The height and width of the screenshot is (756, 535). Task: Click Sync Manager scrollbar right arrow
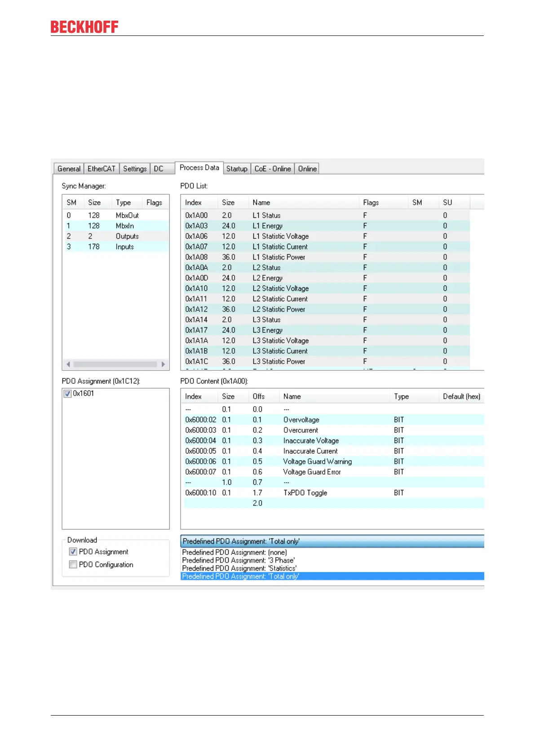(x=163, y=364)
